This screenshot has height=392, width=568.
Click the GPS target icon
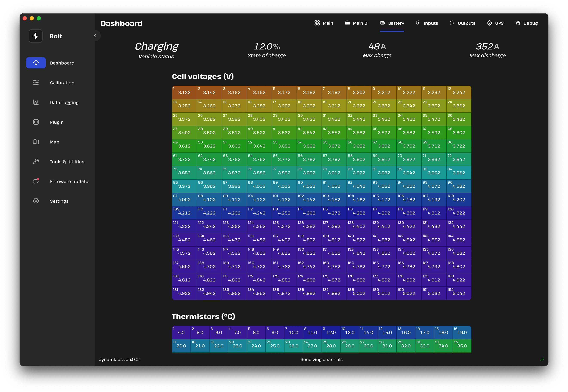pyautogui.click(x=489, y=23)
